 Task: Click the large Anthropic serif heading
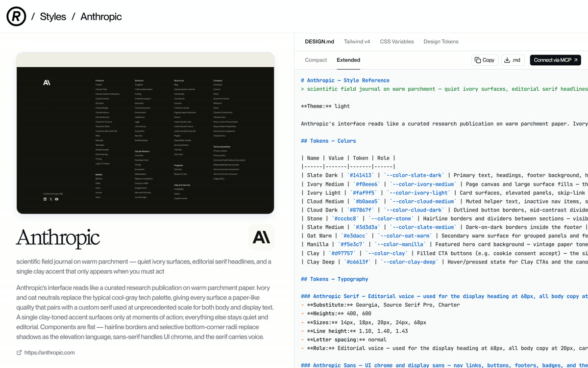click(58, 238)
